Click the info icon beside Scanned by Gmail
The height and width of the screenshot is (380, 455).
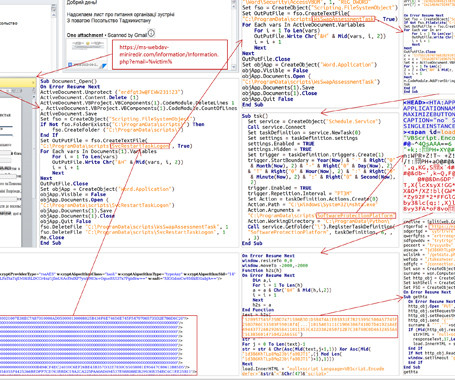tap(151, 33)
